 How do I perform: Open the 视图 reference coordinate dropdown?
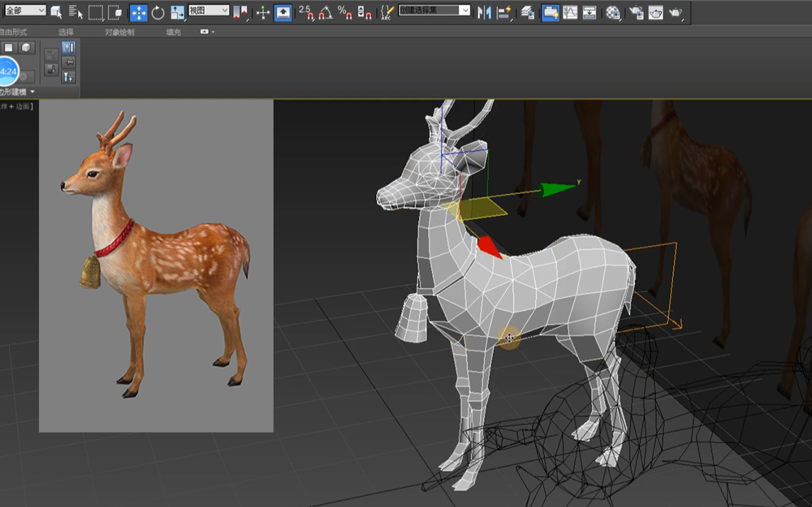coord(209,11)
